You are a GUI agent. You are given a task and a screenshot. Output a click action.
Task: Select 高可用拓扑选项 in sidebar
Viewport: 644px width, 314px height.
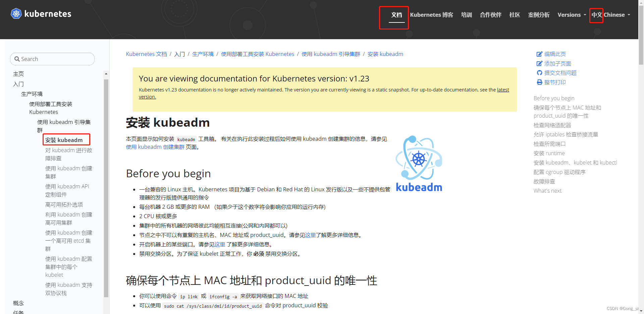(x=64, y=204)
